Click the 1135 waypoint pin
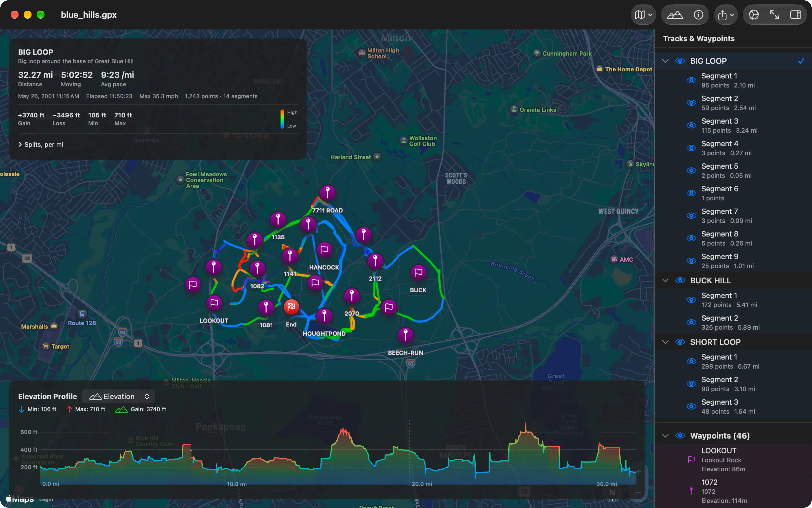The height and width of the screenshot is (508, 812). pos(278,220)
